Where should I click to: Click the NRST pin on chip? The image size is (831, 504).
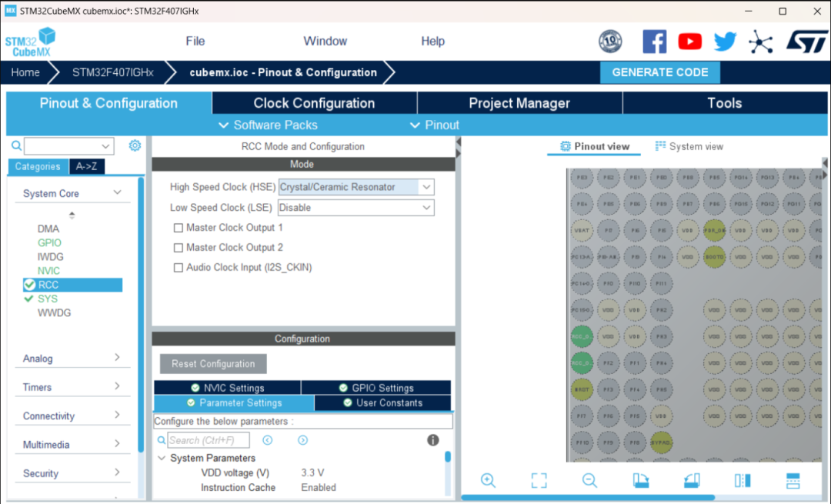pyautogui.click(x=582, y=389)
